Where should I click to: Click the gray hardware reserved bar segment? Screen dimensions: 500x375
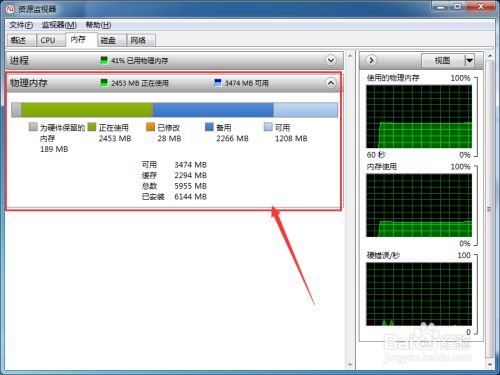[16, 110]
